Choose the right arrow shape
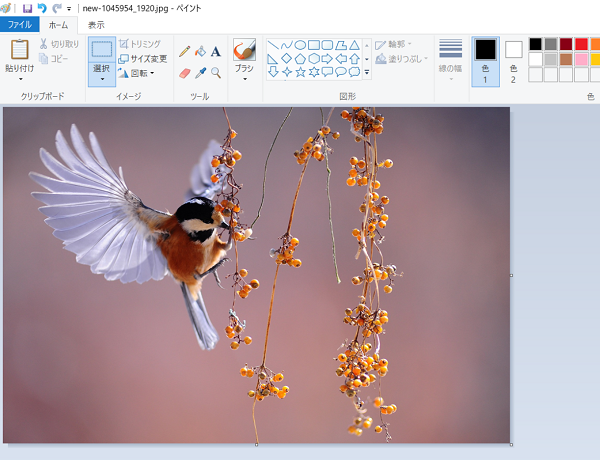 [327, 59]
